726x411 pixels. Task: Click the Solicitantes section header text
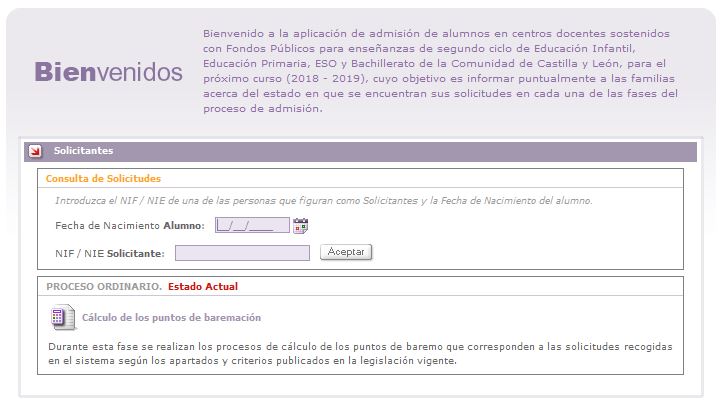(x=83, y=150)
